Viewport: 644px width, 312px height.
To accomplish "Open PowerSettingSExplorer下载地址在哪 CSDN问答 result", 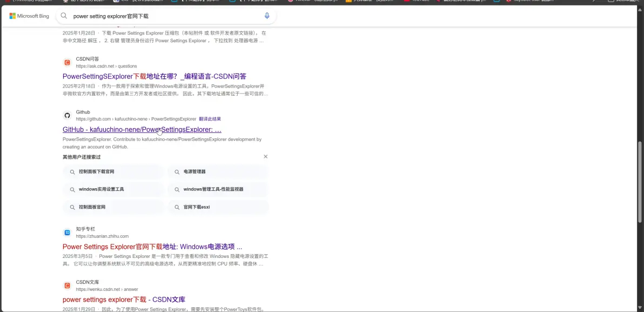I will click(155, 76).
